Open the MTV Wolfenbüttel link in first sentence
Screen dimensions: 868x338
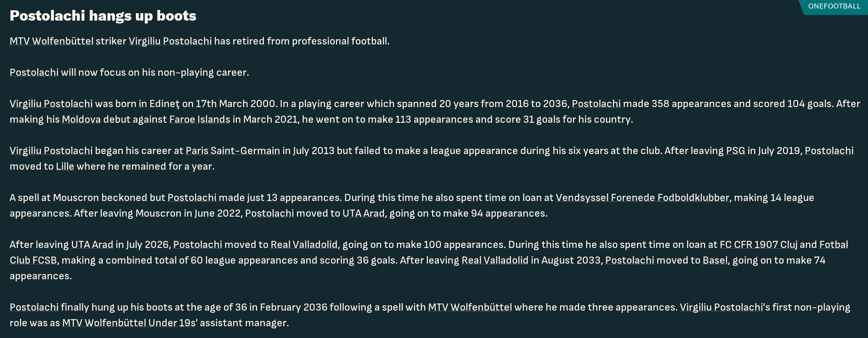[52, 41]
